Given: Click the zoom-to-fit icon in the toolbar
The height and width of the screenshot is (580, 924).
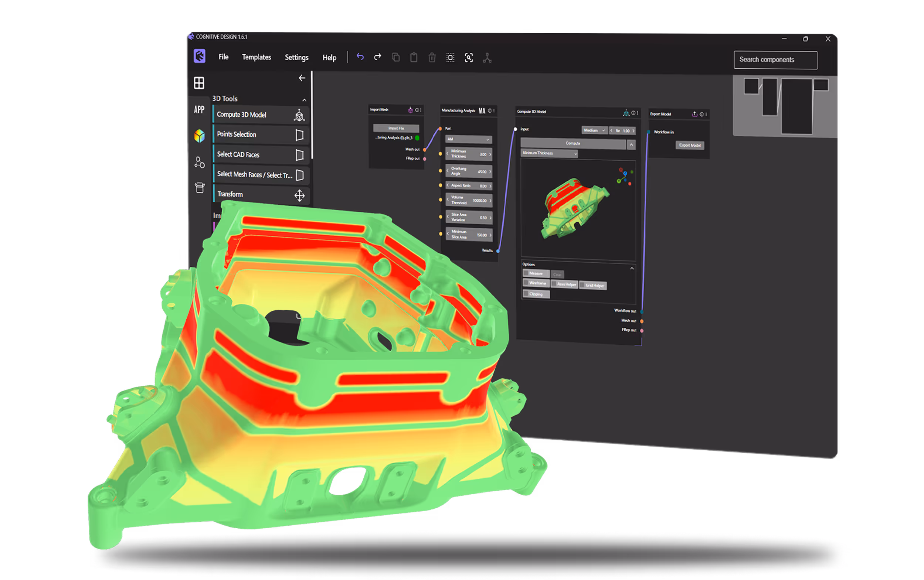Looking at the screenshot, I should pyautogui.click(x=469, y=58).
